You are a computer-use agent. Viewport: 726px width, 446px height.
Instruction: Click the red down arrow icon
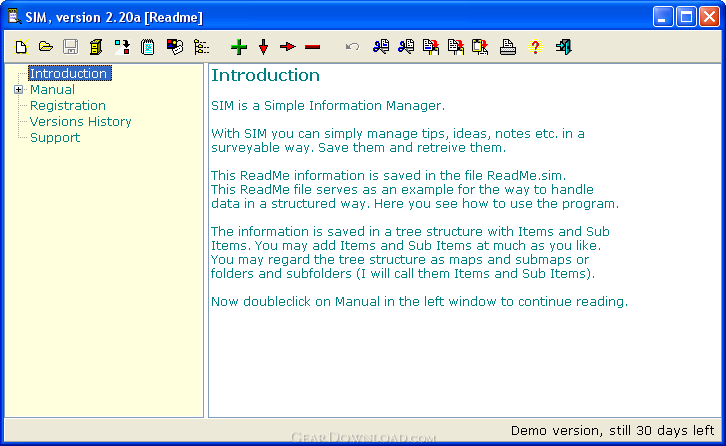pyautogui.click(x=263, y=47)
